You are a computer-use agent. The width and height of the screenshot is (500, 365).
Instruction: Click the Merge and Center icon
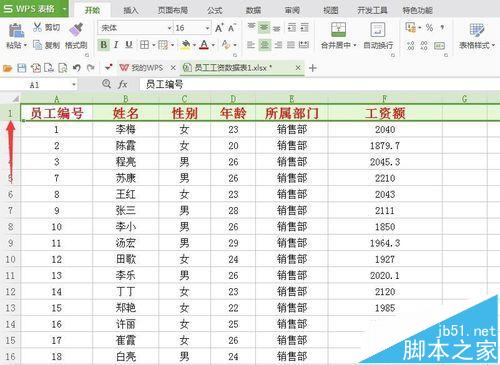338,29
